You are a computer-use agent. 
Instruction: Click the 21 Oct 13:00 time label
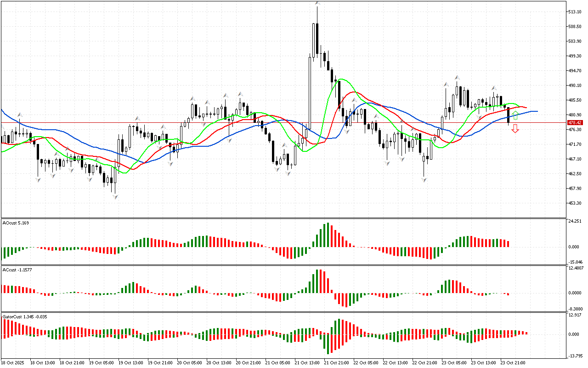[x=307, y=363]
